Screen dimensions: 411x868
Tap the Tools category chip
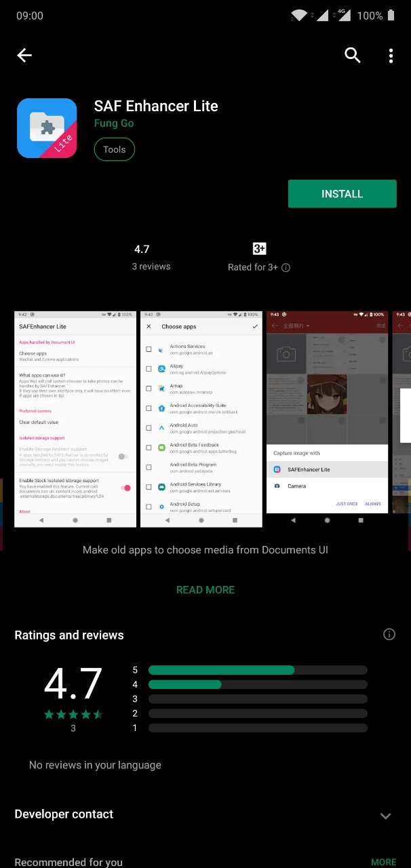click(x=115, y=150)
